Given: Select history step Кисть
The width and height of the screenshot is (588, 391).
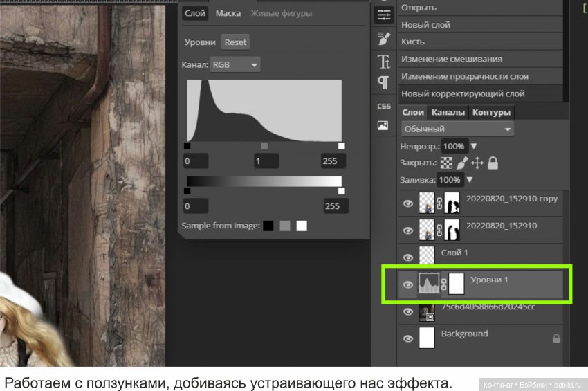Looking at the screenshot, I should coord(480,42).
